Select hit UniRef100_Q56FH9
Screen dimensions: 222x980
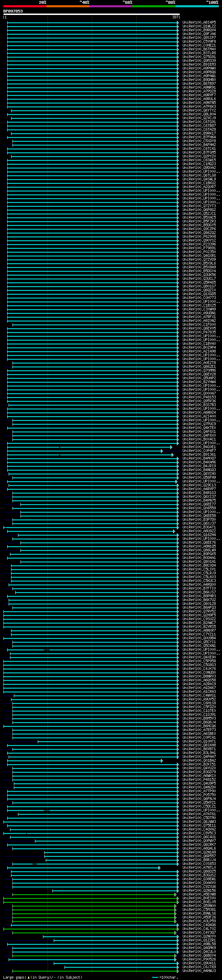199,477
